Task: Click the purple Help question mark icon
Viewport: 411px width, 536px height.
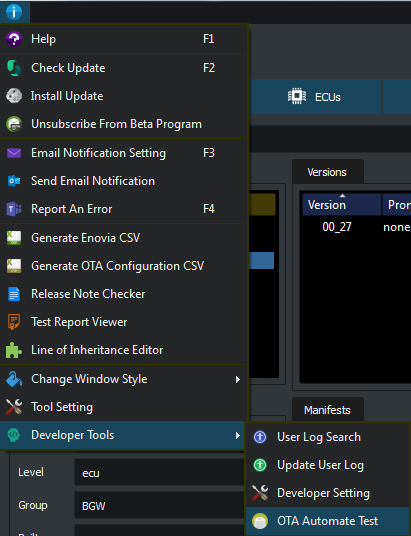Action: pos(14,39)
